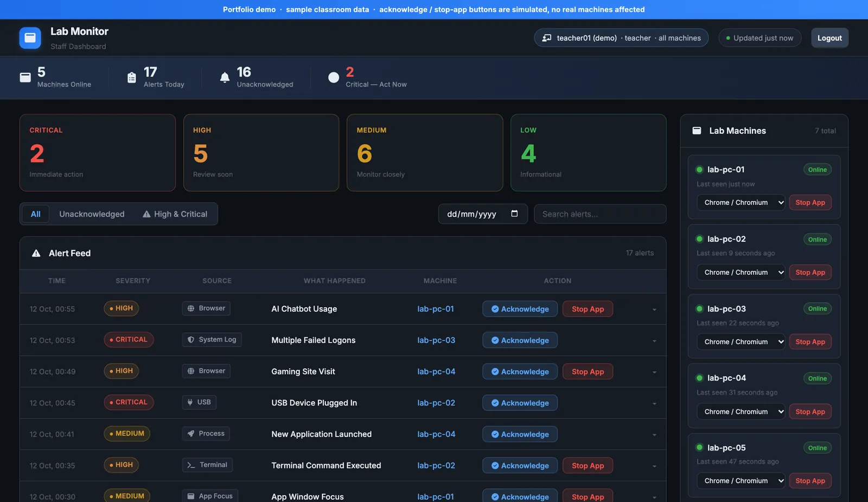Click the Machines Online monitor icon
This screenshot has height=502, width=868.
pyautogui.click(x=25, y=78)
